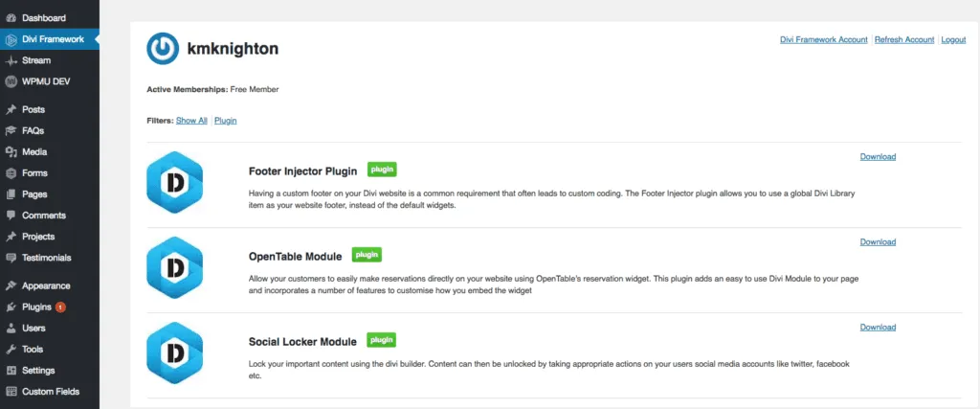Download the OpenTable Module
Image resolution: width=980 pixels, height=409 pixels.
878,242
